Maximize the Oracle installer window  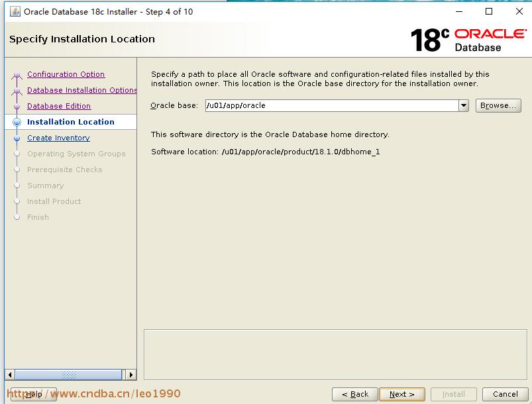click(x=489, y=11)
